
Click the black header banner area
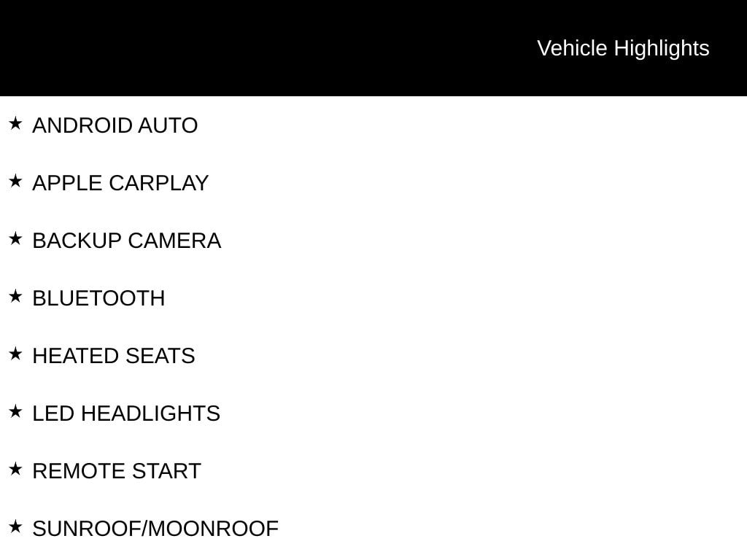click(373, 48)
